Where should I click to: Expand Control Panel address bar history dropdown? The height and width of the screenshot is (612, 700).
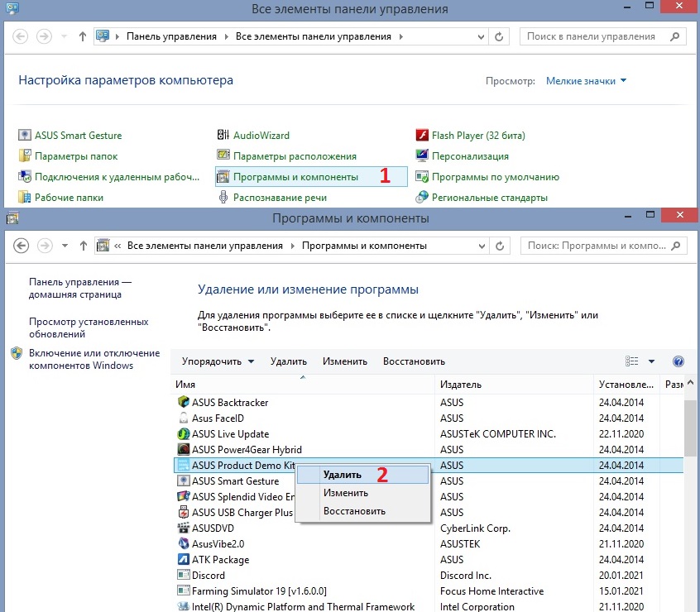[481, 36]
